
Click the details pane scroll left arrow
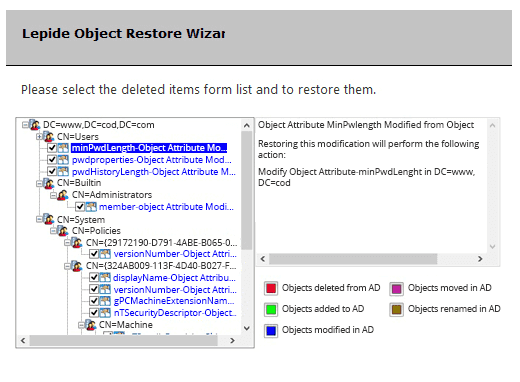[x=263, y=259]
